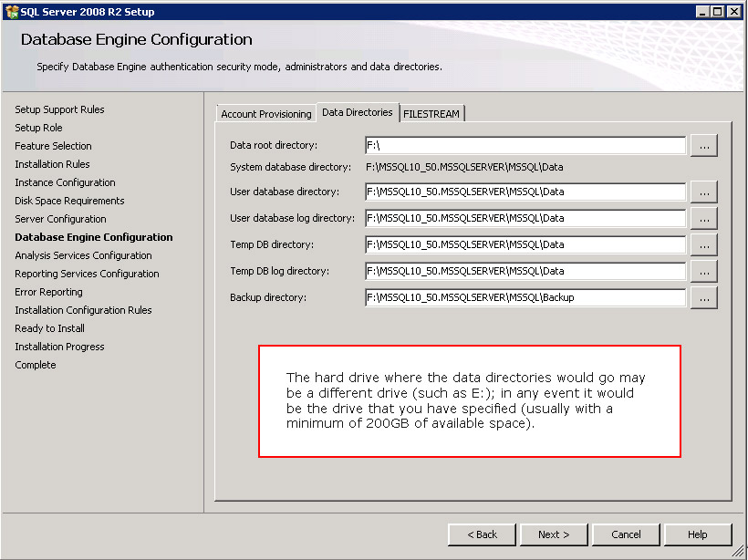
Task: Click the Analysis Services Configuration step
Action: tap(84, 255)
